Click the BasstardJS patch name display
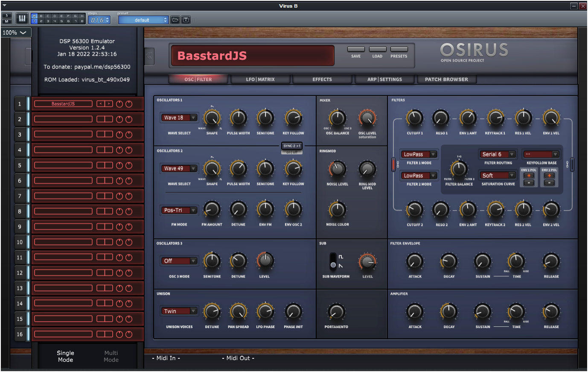 [252, 56]
